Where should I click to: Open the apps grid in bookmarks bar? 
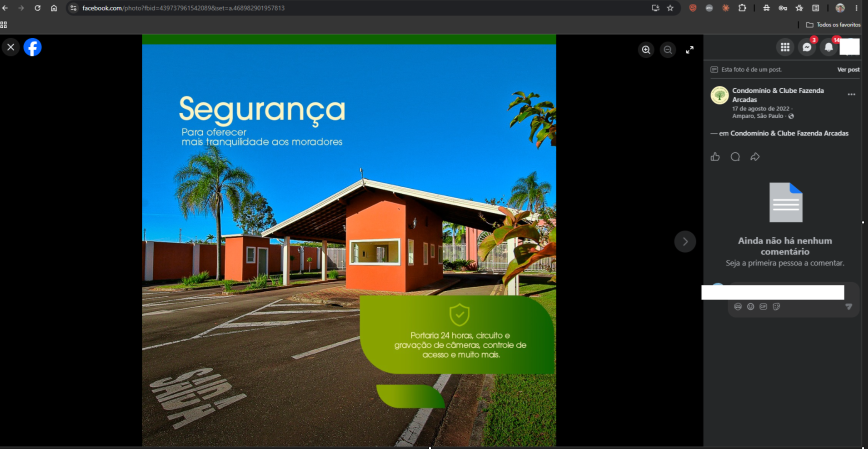[3, 24]
